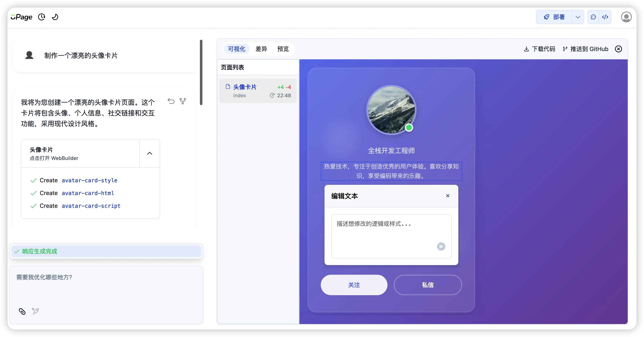644x337 pixels.
Task: Switch to the 预览 tab
Action: click(x=283, y=49)
